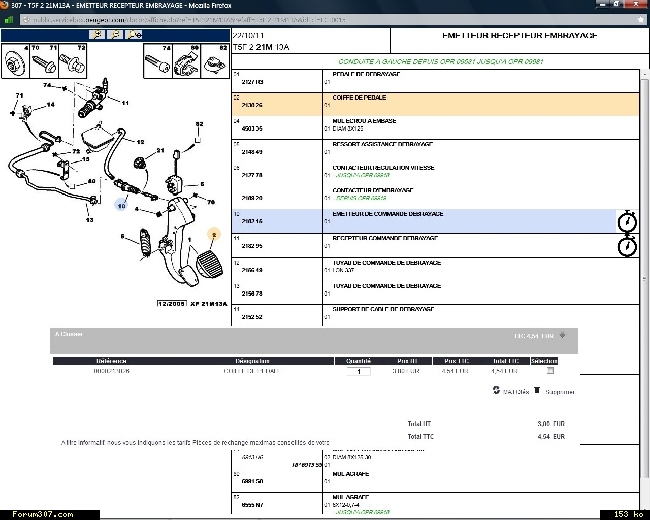The width and height of the screenshot is (650, 520).
Task: Click the third magnifier tool icon above diagram
Action: pos(135,34)
